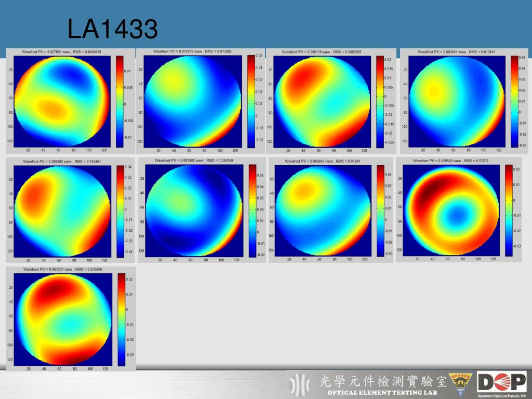Select title text 'RMS = 0.014259'

coord(220,161)
